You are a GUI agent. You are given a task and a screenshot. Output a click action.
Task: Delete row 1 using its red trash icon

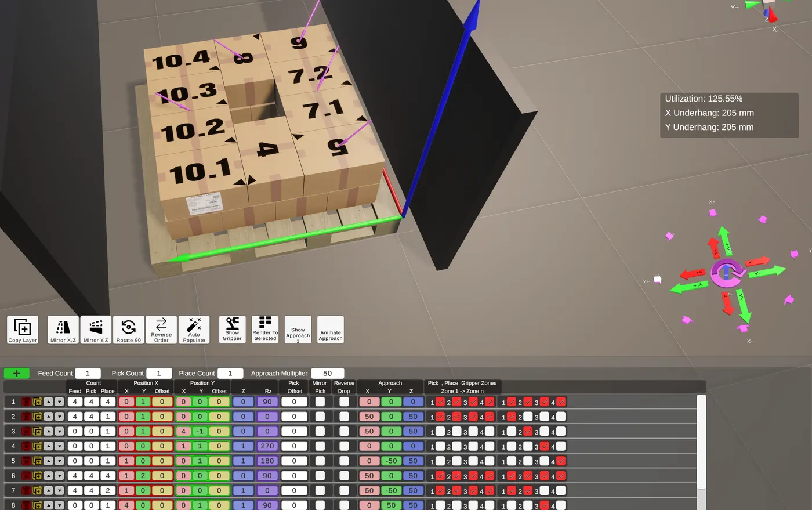pos(26,402)
